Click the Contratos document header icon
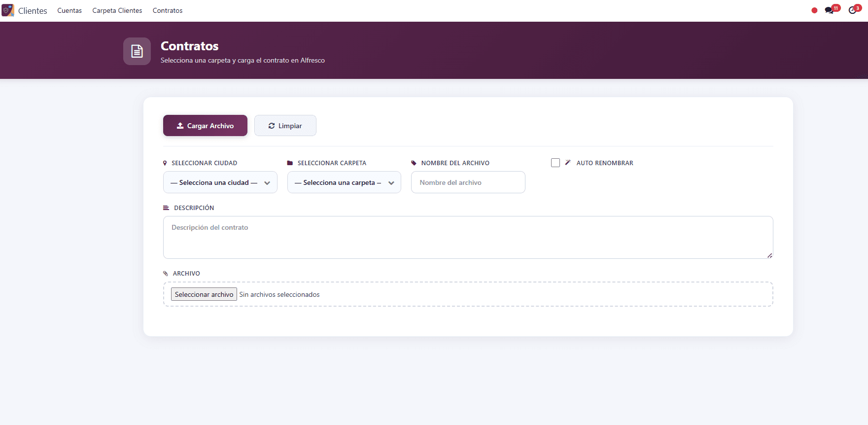The image size is (868, 425). [137, 51]
